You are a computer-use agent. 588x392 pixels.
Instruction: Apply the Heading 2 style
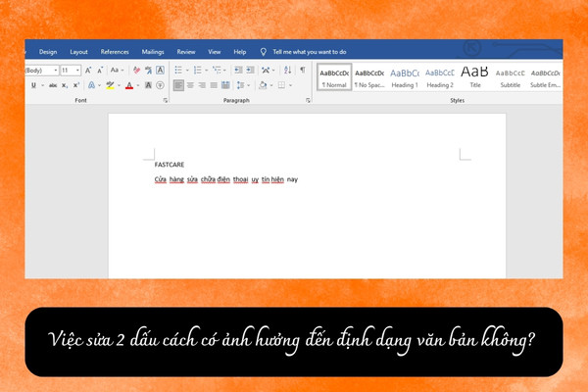(x=440, y=76)
